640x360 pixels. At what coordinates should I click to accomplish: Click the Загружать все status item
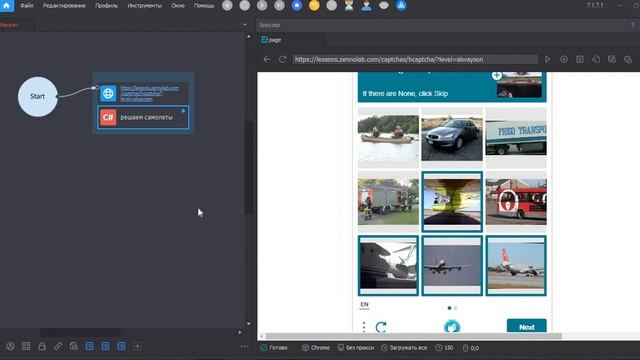click(404, 348)
